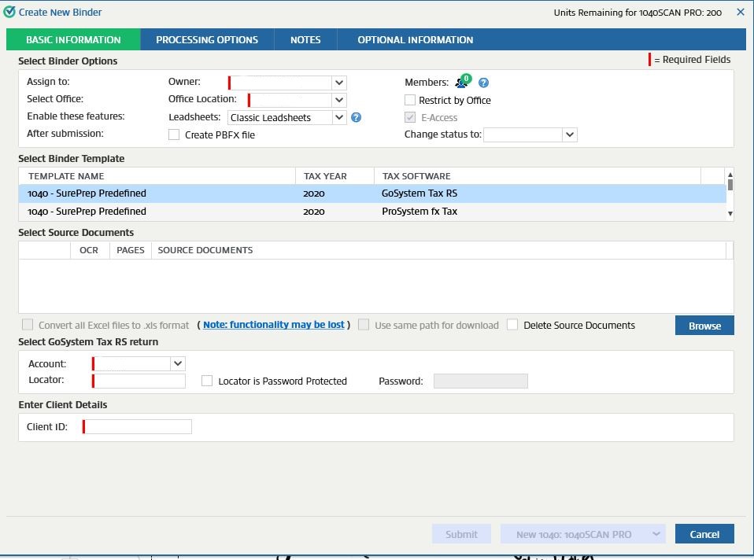Click the help icon next to Members
Screen dimensions: 754x560
[484, 83]
